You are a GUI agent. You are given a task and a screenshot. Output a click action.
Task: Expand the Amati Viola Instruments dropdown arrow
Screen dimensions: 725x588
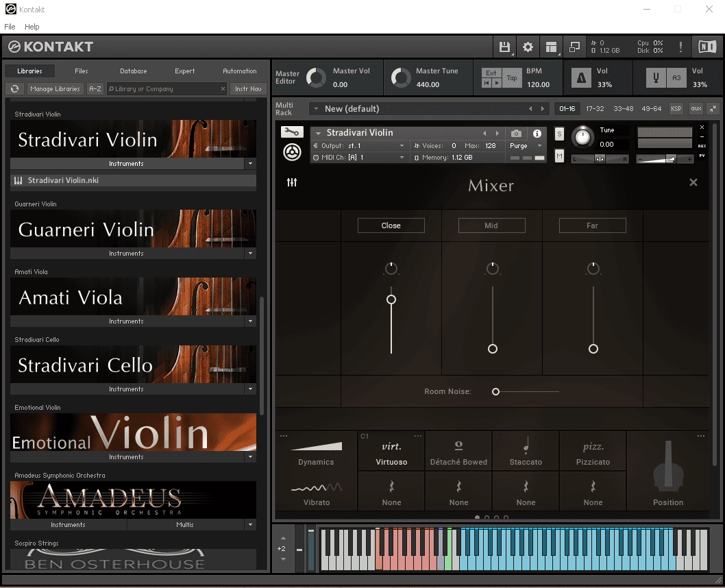(250, 321)
